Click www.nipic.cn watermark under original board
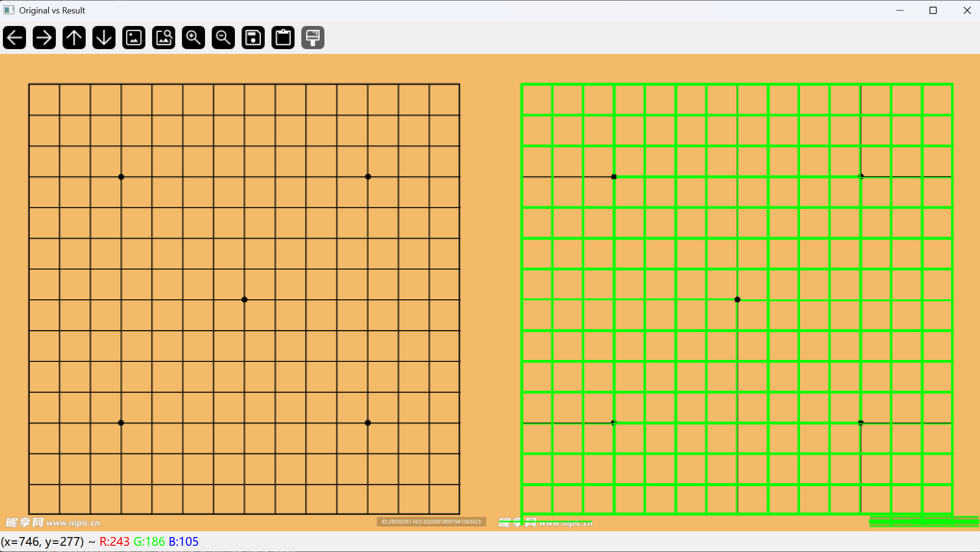The height and width of the screenshot is (552, 980). pos(73,523)
